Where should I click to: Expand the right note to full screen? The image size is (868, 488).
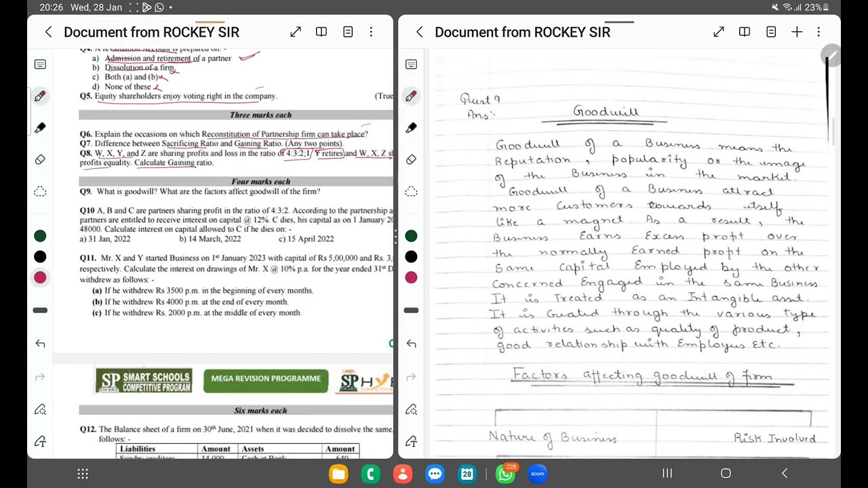pos(719,32)
